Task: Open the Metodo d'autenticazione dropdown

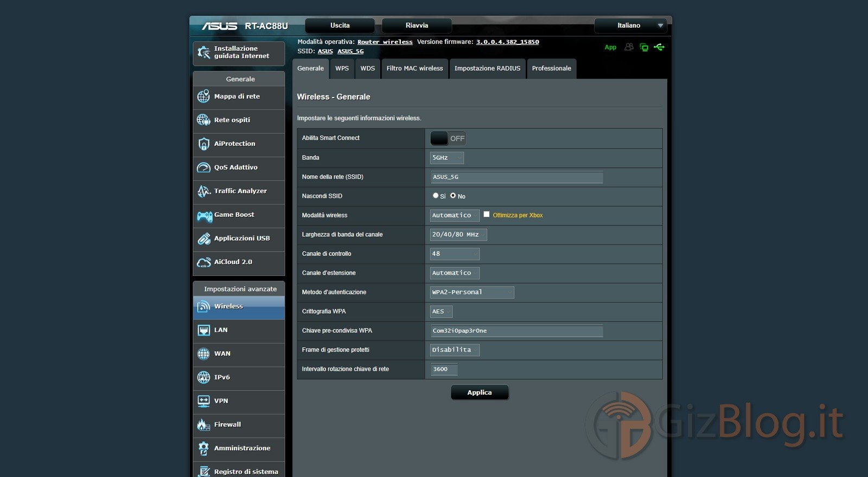Action: pos(472,292)
